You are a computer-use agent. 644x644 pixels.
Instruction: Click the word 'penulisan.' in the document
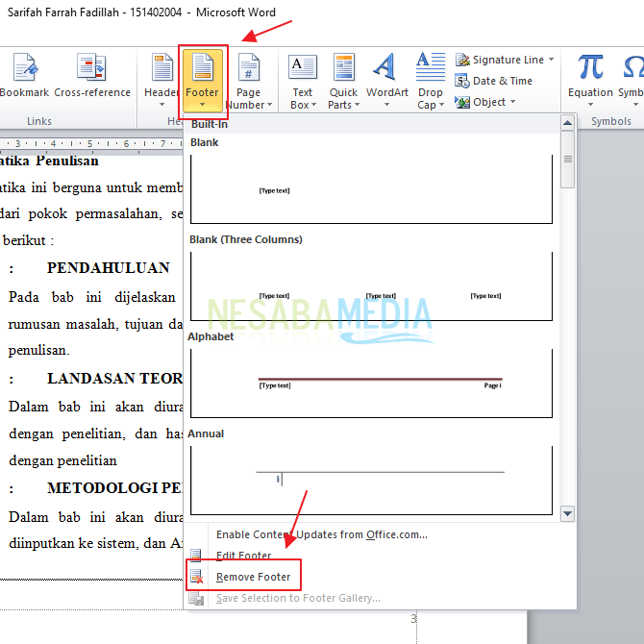point(39,350)
